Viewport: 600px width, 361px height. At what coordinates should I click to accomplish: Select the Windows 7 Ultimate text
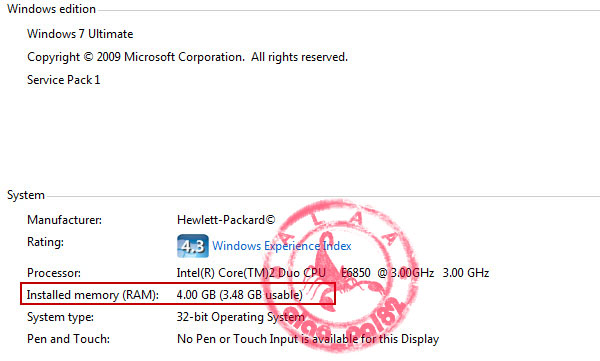(x=80, y=34)
